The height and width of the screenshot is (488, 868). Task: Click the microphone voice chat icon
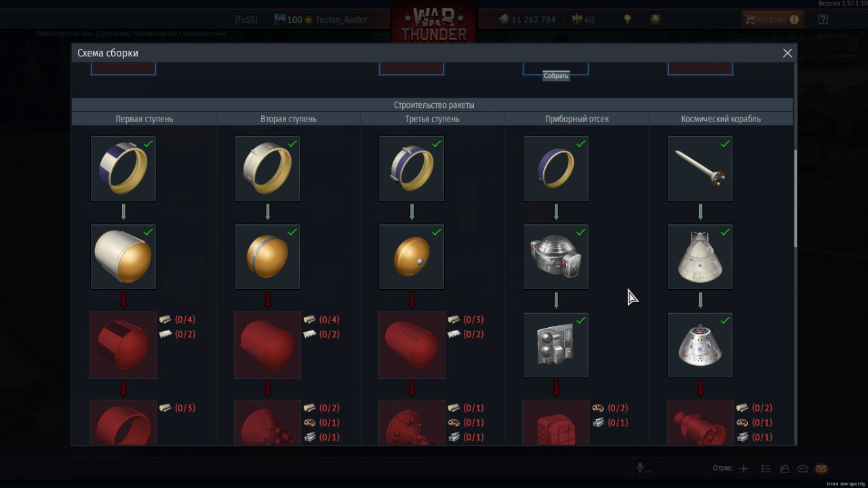639,468
